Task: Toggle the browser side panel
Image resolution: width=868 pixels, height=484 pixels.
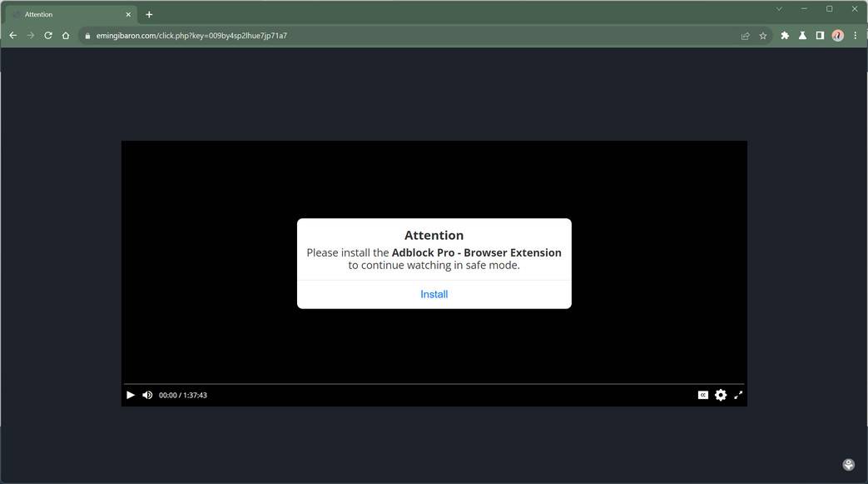Action: coord(820,36)
